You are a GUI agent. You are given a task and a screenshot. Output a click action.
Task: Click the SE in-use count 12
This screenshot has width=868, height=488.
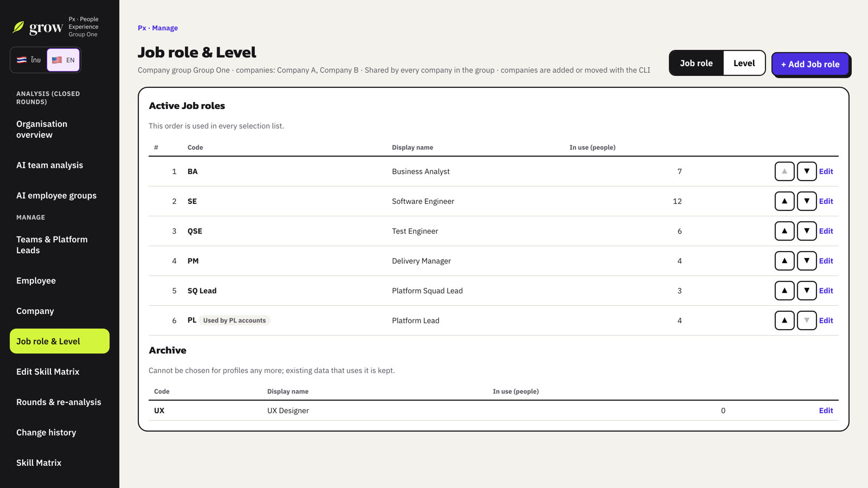click(x=677, y=201)
